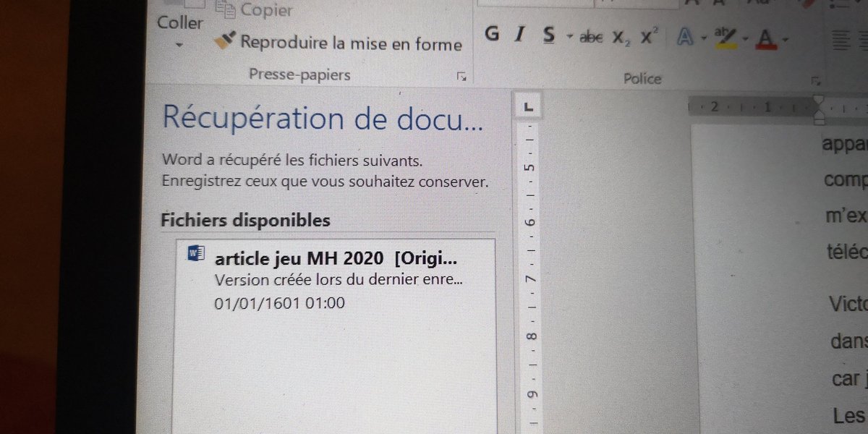The height and width of the screenshot is (434, 868).
Task: Open text effects A icon
Action: pos(684,37)
